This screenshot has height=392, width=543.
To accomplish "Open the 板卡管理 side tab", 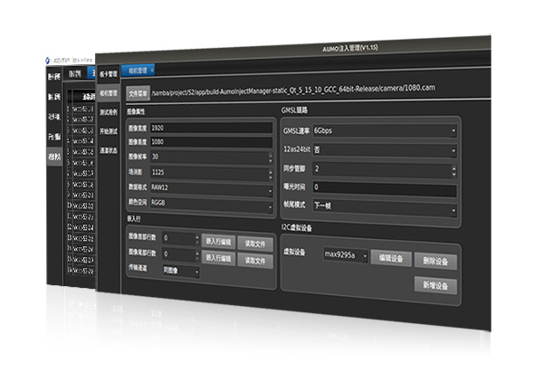I will (109, 73).
